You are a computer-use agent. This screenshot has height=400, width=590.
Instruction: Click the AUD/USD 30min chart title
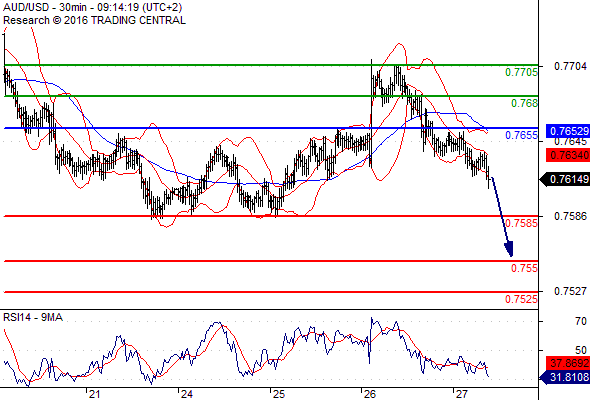93,7
